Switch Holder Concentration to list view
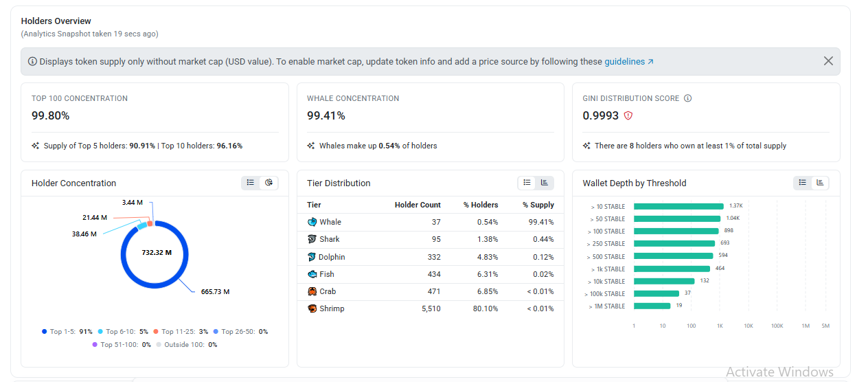Screen dimensions: 868x382 [251, 183]
